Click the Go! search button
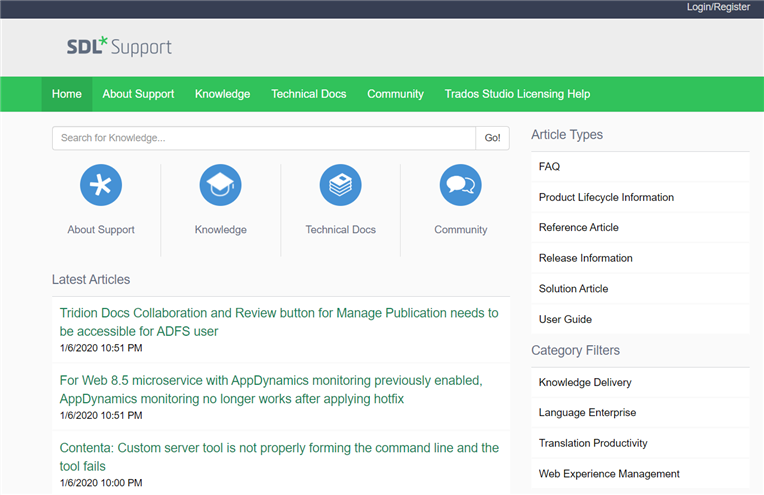 (x=493, y=138)
